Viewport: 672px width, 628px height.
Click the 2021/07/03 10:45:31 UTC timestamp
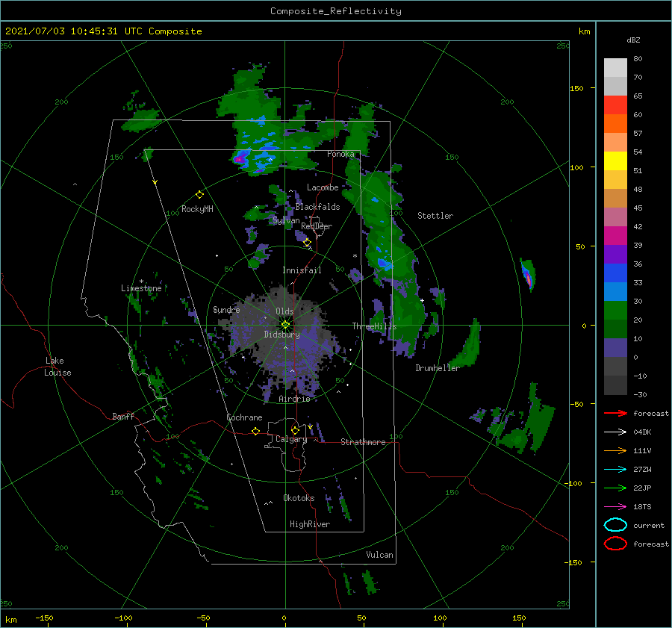pyautogui.click(x=65, y=31)
